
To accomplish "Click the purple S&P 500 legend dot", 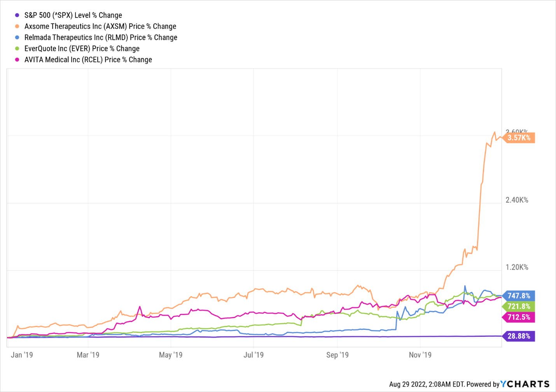I will [17, 16].
